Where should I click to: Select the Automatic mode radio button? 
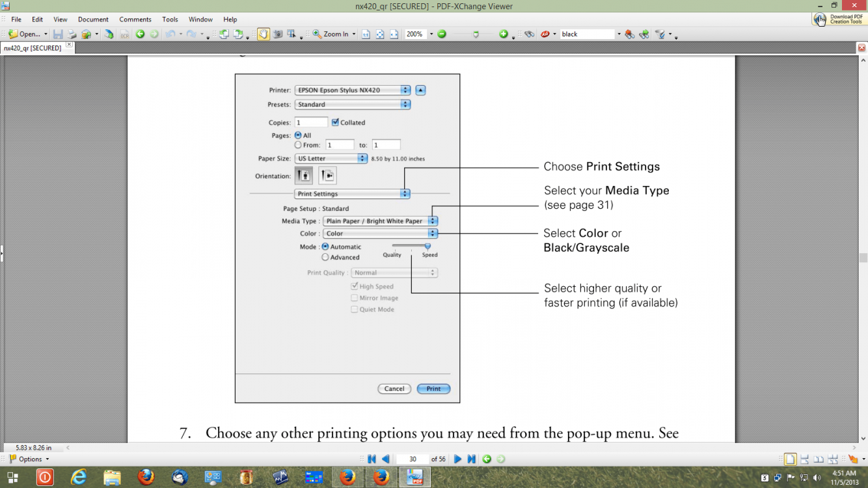click(x=325, y=247)
